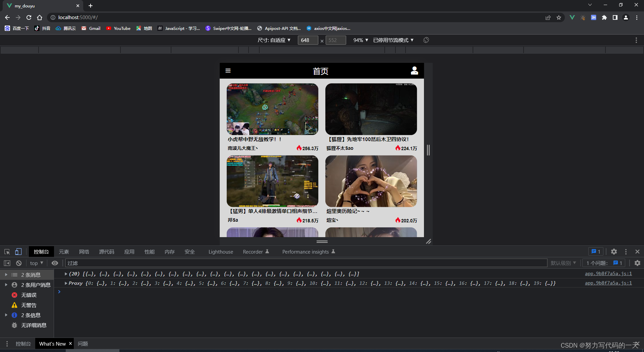Open the new tab plus button
This screenshot has width=644, height=352.
click(91, 6)
